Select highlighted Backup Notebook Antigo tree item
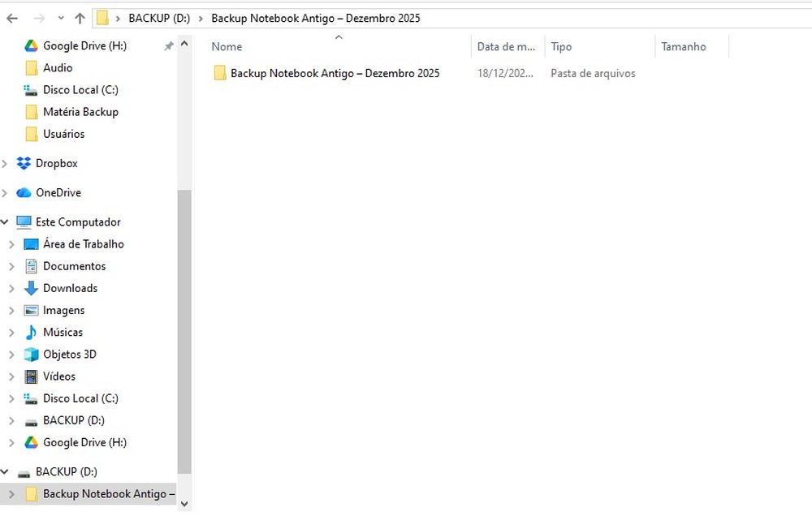Viewport: 812px width, 516px height. pos(88,494)
